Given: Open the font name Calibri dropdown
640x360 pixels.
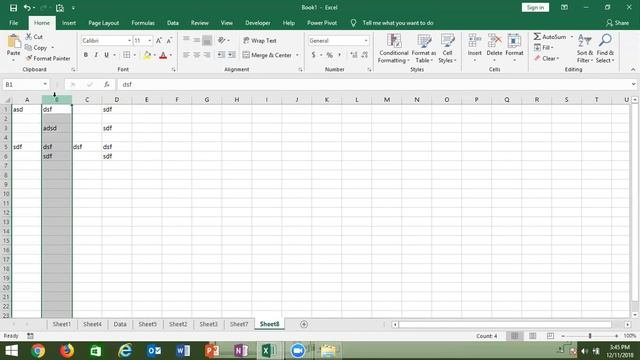Looking at the screenshot, I should pyautogui.click(x=129, y=41).
